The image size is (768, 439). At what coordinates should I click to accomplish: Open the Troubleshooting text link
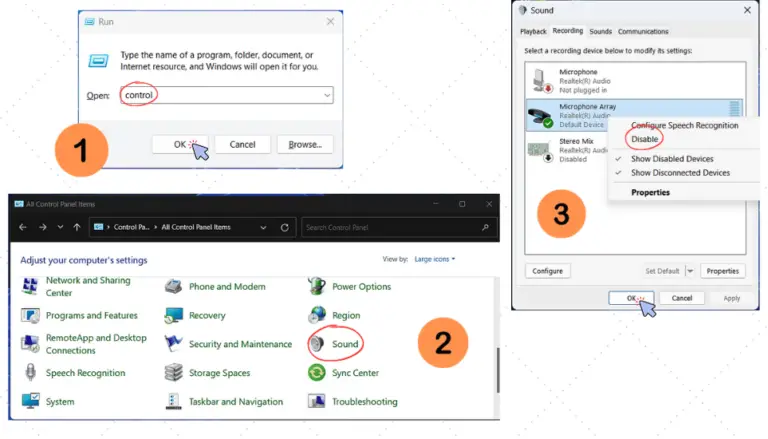click(x=364, y=402)
